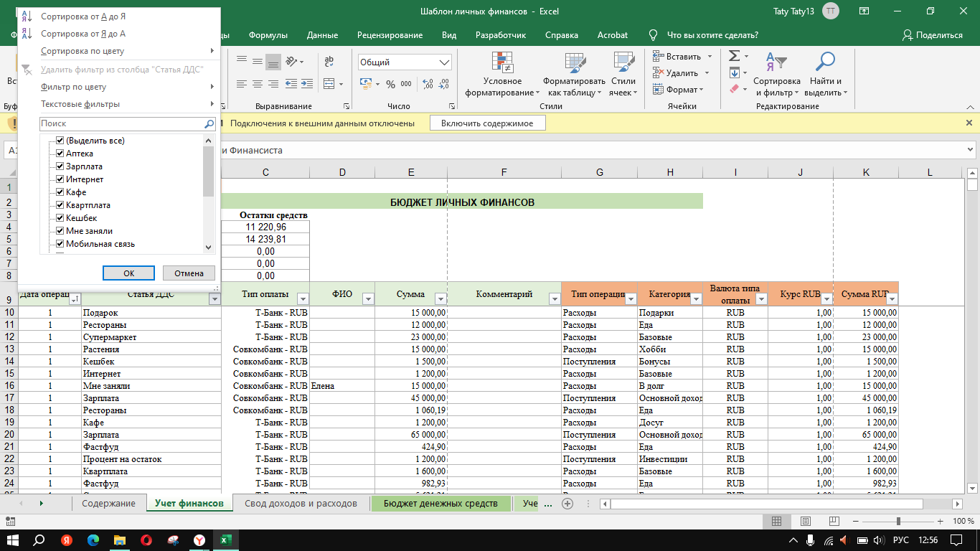The height and width of the screenshot is (551, 980).
Task: Uncheck the Аптека filter checkbox
Action: point(60,154)
